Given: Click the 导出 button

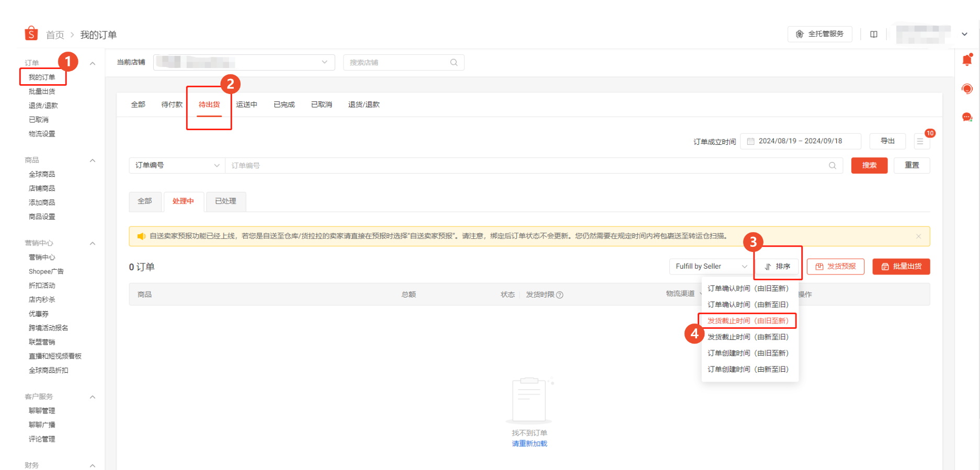Looking at the screenshot, I should click(887, 141).
